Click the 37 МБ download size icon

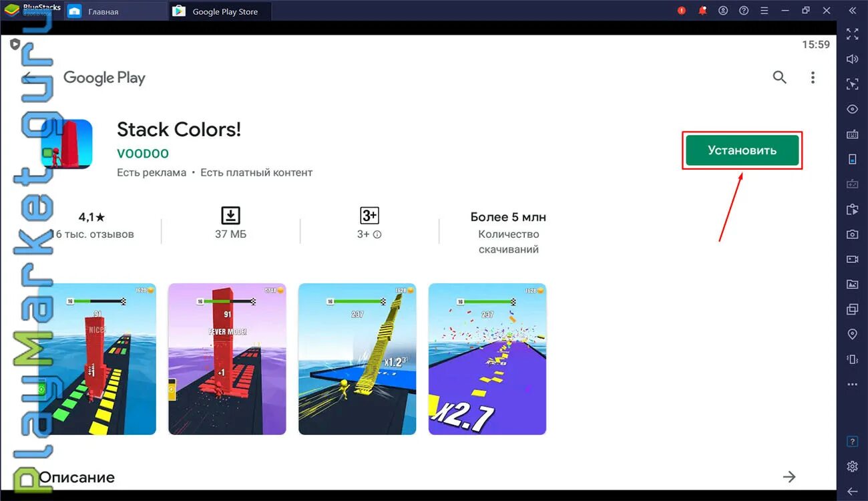tap(230, 215)
